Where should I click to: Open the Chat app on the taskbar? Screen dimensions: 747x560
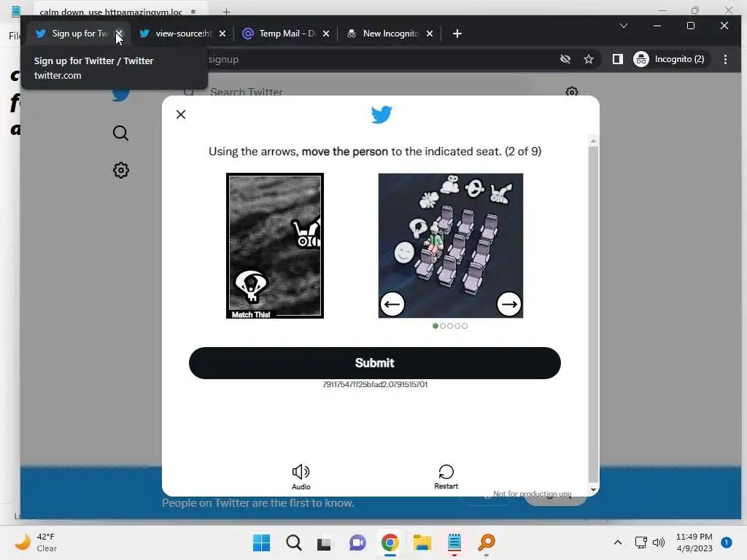tap(357, 542)
